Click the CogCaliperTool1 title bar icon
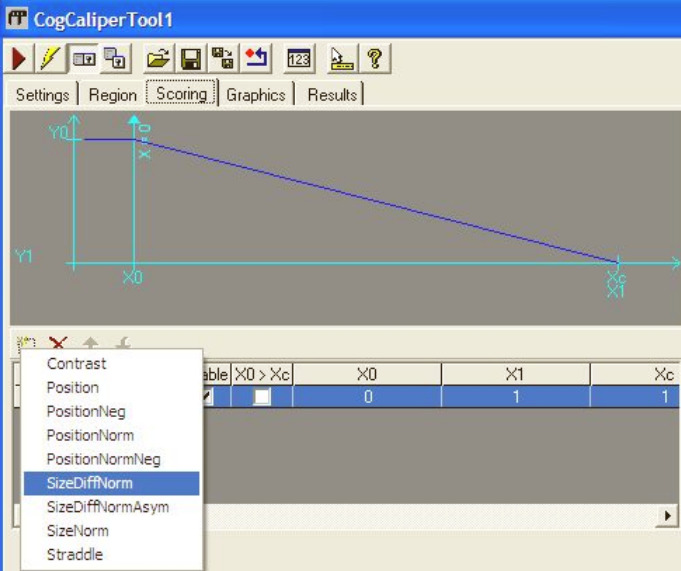 pyautogui.click(x=17, y=19)
